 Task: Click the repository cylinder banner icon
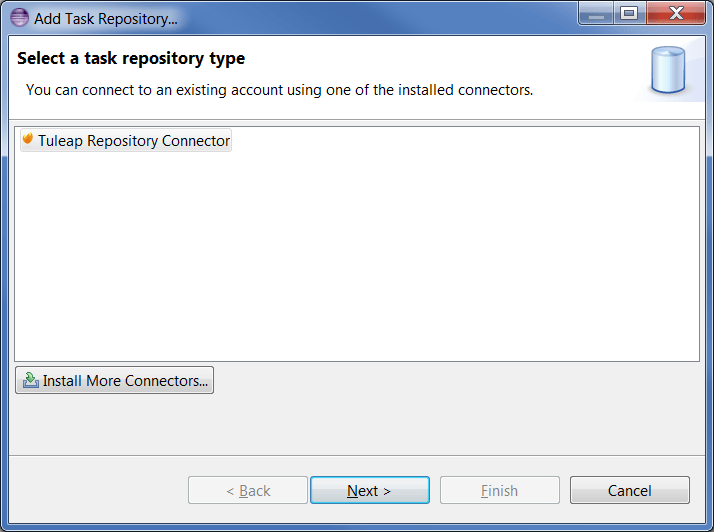pyautogui.click(x=667, y=71)
